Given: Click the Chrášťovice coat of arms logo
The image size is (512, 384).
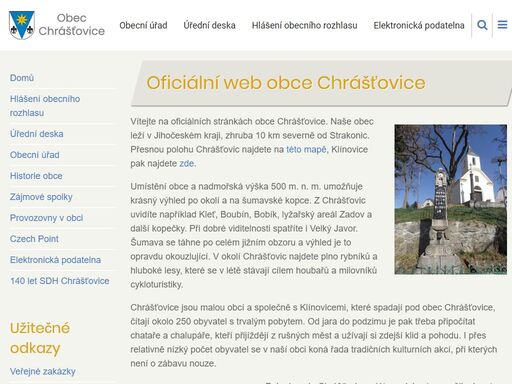Looking at the screenshot, I should (22, 25).
